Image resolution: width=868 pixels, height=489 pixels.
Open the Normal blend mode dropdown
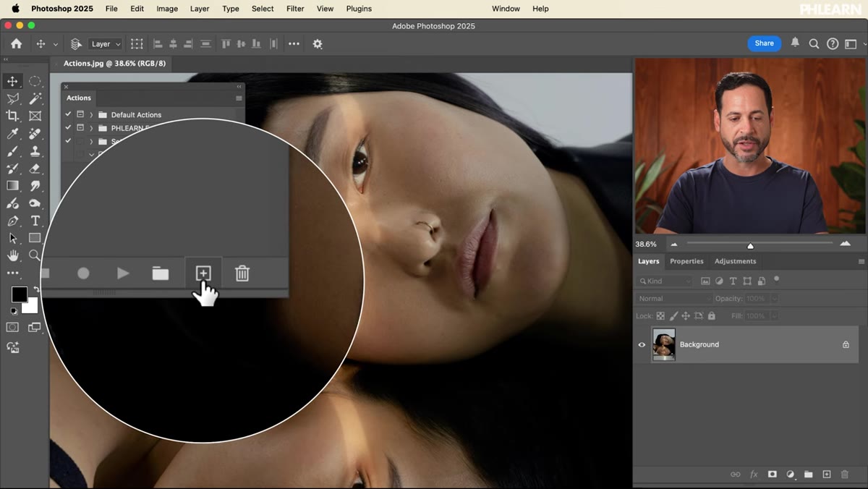(x=674, y=299)
